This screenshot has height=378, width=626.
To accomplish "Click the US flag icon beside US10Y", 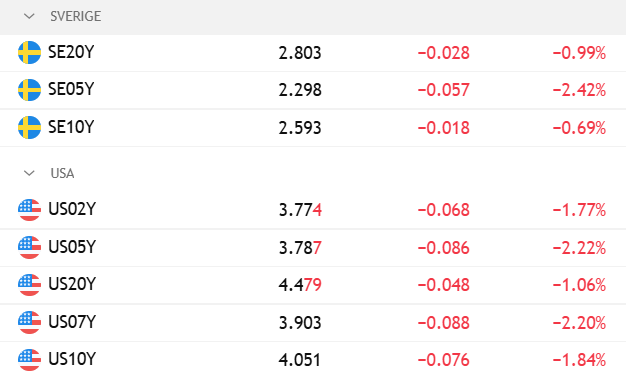I will click(30, 360).
